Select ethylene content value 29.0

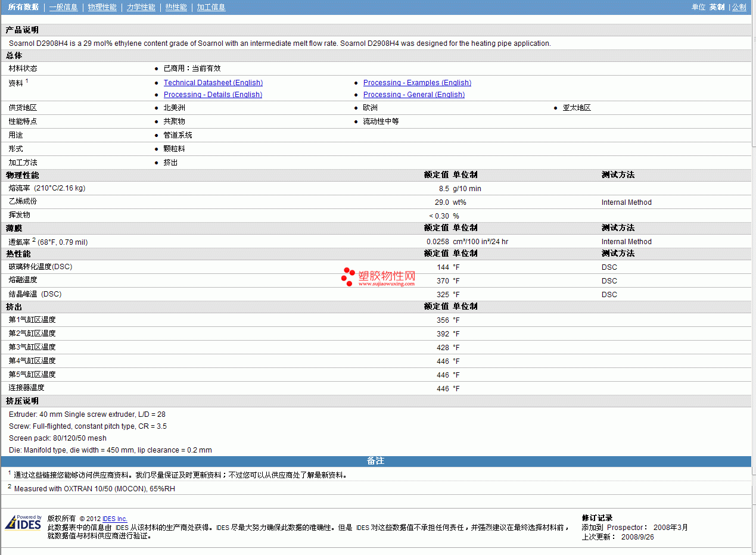[442, 202]
